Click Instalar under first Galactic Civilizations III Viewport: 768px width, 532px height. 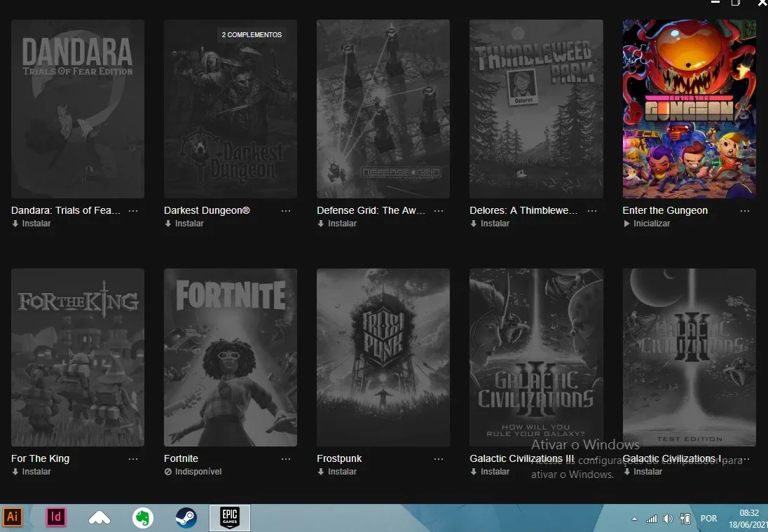click(x=490, y=472)
